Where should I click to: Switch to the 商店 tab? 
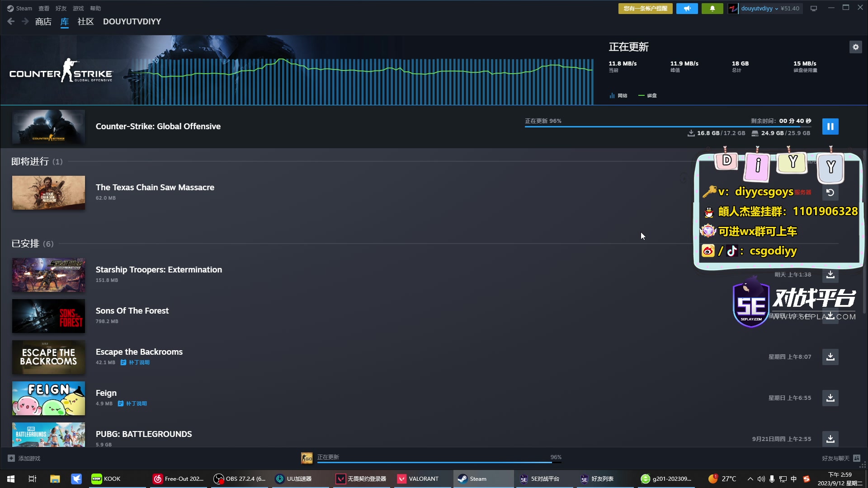coord(43,22)
